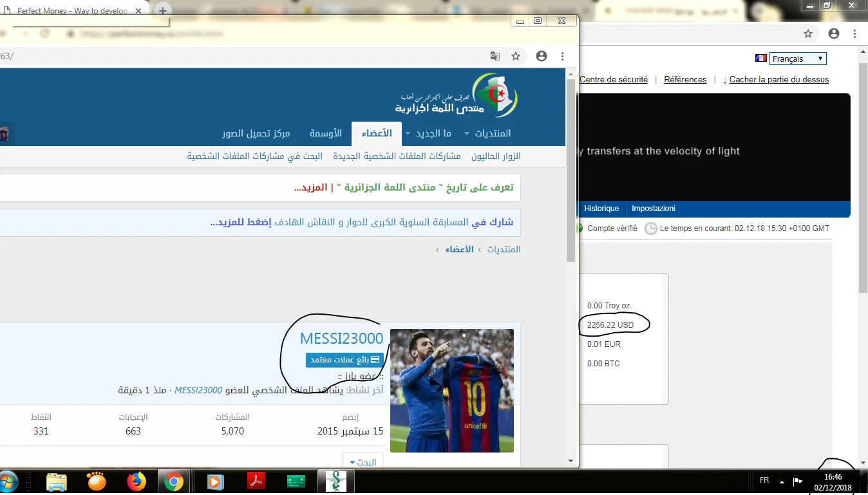Expand the البحث dropdown button
Image resolution: width=868 pixels, height=495 pixels.
click(363, 462)
